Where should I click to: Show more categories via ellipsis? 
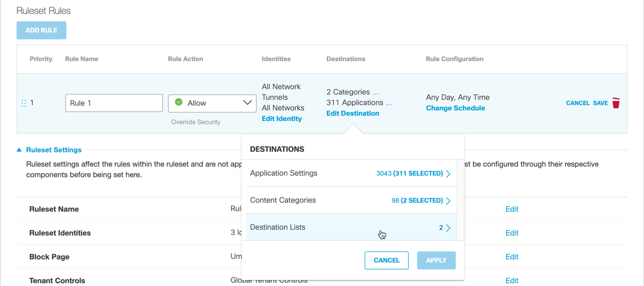point(375,92)
